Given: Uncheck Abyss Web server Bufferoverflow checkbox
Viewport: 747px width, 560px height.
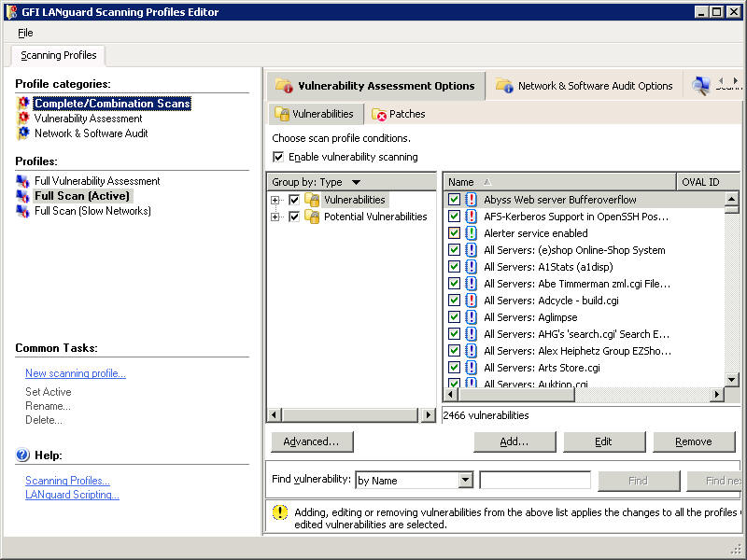Looking at the screenshot, I should [x=454, y=200].
